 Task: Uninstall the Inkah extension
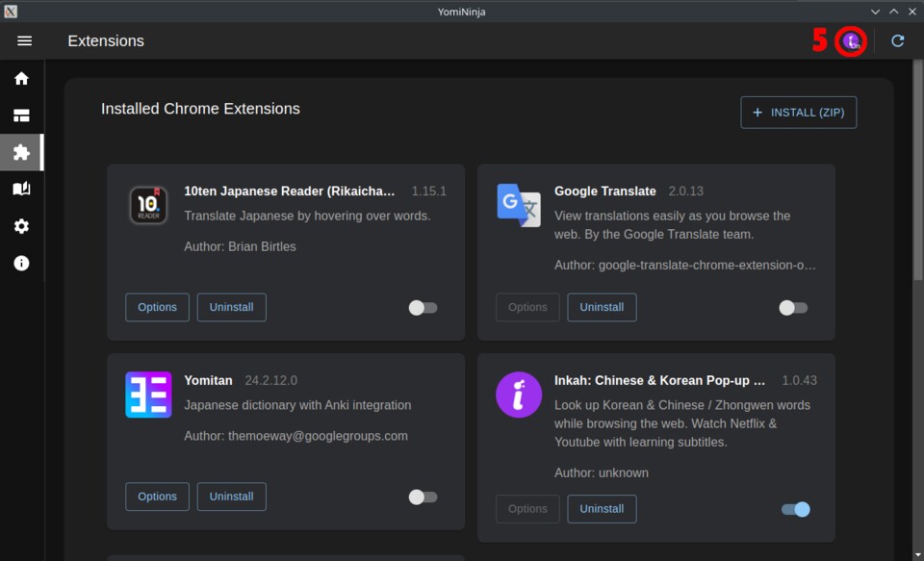(602, 509)
